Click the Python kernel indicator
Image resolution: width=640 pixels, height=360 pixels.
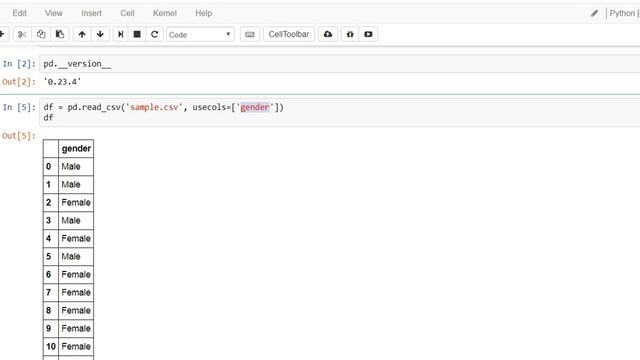tap(624, 13)
